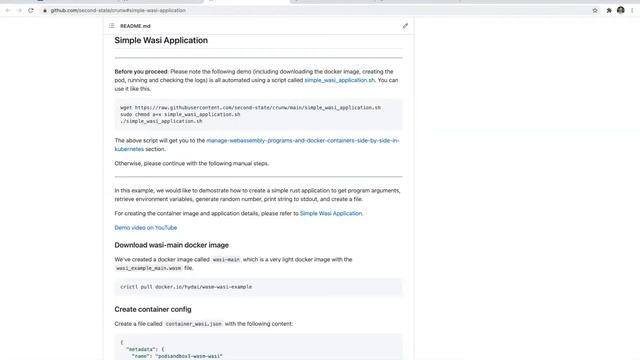Viewport: 640px width, 360px height.
Task: Open the profile avatar in the browser toolbar
Action: pyautogui.click(x=620, y=10)
